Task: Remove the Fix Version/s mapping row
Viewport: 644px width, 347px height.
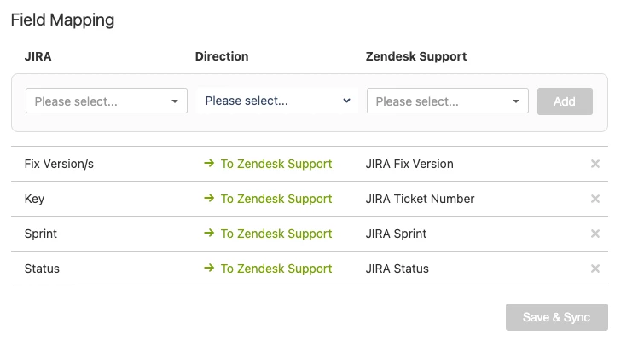Action: point(595,164)
